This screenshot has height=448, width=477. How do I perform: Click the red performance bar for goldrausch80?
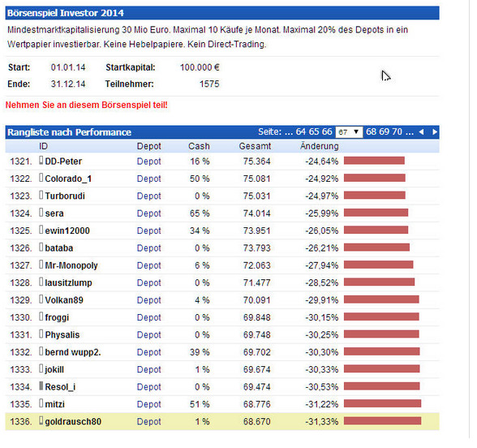click(382, 420)
